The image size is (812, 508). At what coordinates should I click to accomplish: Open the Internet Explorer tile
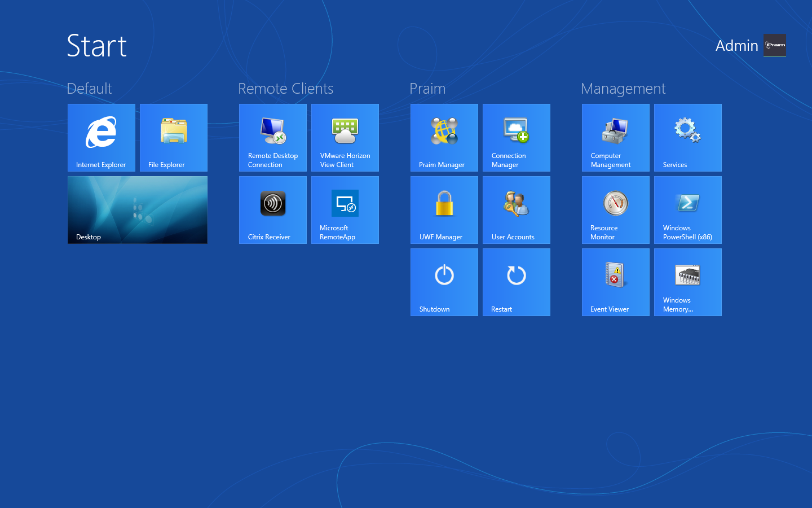(x=101, y=138)
